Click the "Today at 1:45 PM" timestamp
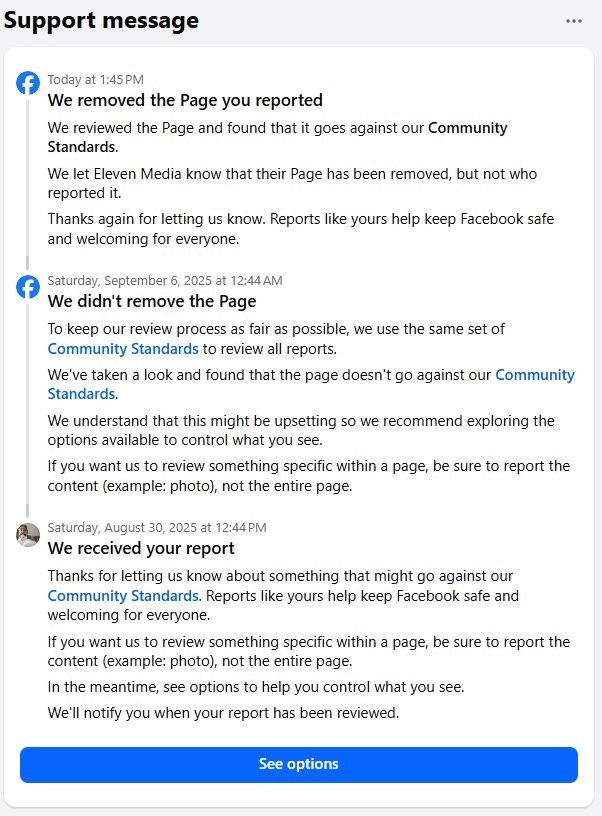 96,79
